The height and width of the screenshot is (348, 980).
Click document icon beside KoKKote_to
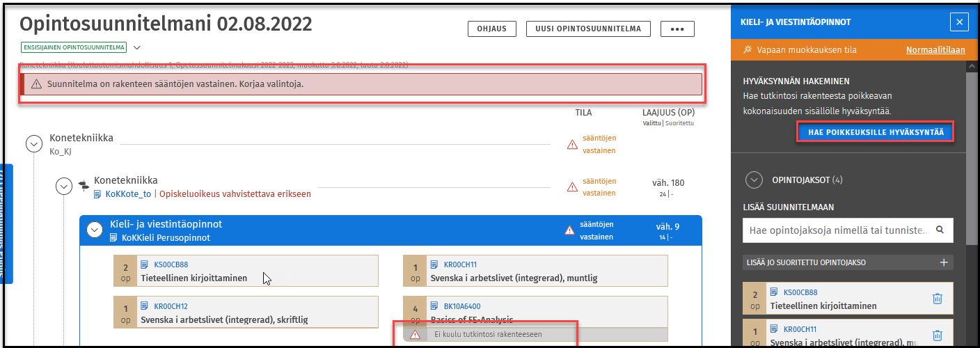point(98,194)
